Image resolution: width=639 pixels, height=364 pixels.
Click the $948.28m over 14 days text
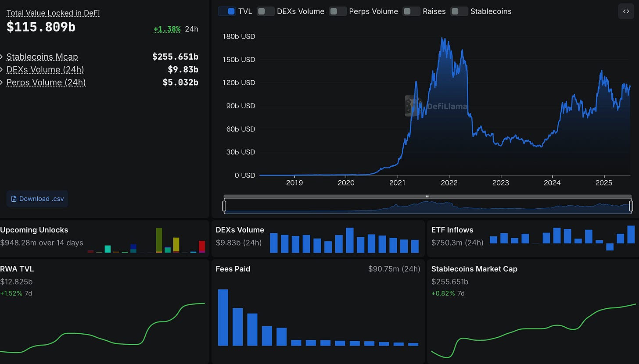click(x=42, y=243)
